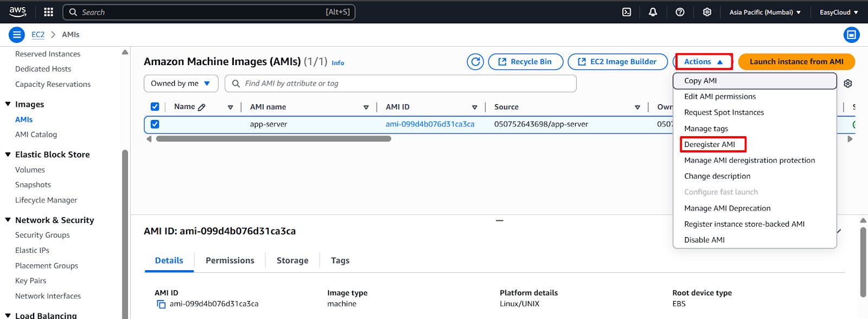
Task: Open the Actions dropdown button
Action: [704, 62]
